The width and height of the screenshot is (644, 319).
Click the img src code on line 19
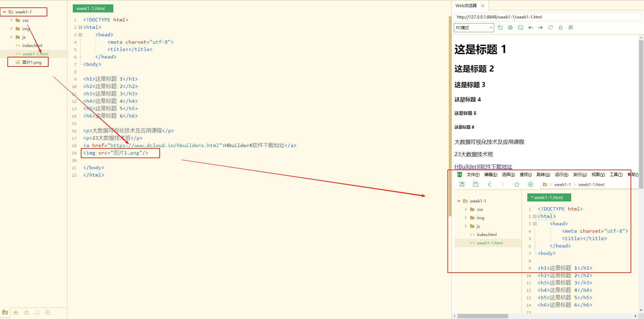116,153
